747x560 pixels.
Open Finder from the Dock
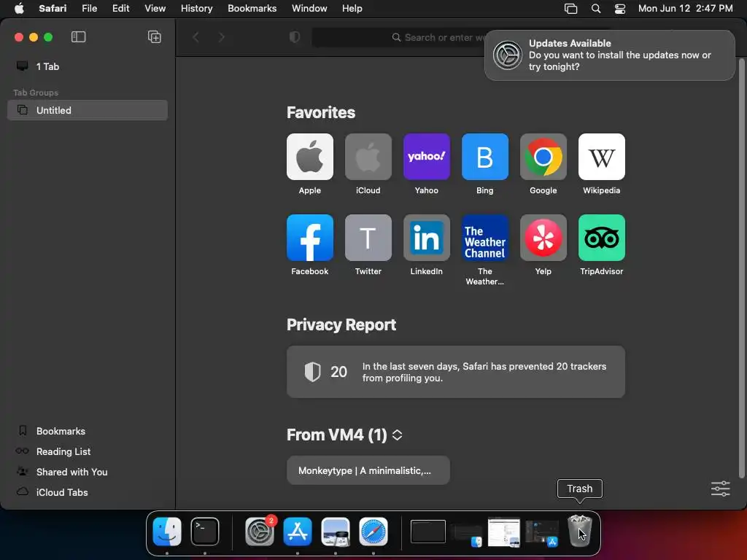[x=167, y=532]
